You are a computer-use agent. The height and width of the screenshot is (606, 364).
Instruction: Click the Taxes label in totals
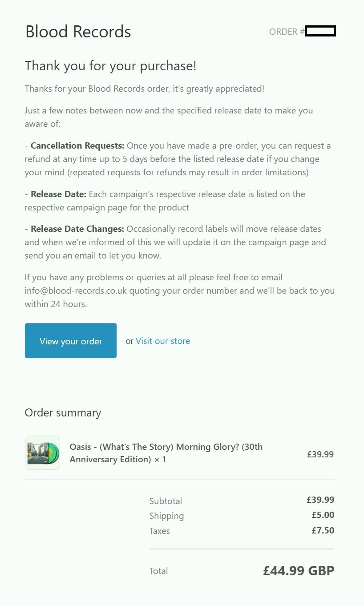tap(160, 531)
